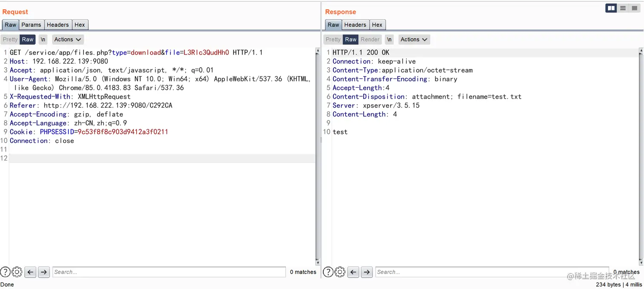This screenshot has height=289, width=644.
Task: Open the Response Hex tab
Action: coord(377,25)
